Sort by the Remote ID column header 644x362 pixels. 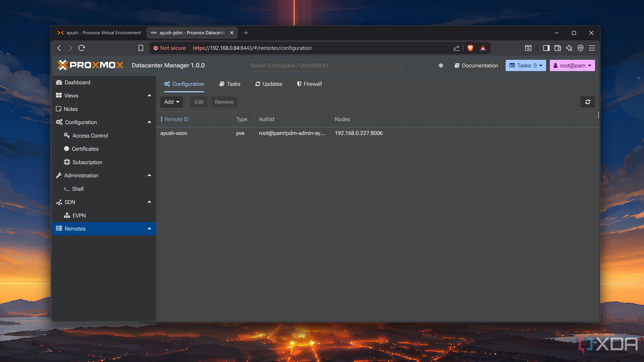click(x=176, y=119)
